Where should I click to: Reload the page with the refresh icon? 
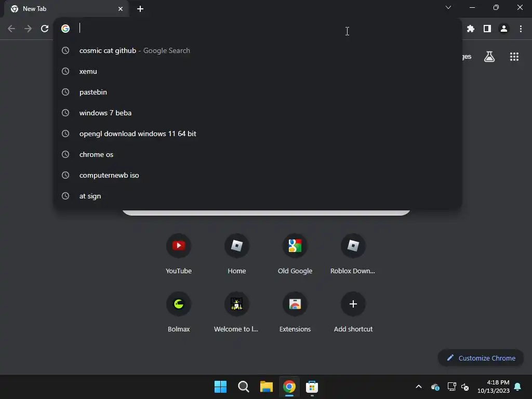pos(45,29)
